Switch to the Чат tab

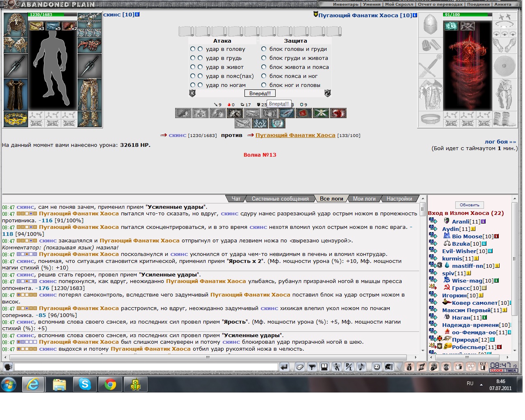(x=236, y=199)
